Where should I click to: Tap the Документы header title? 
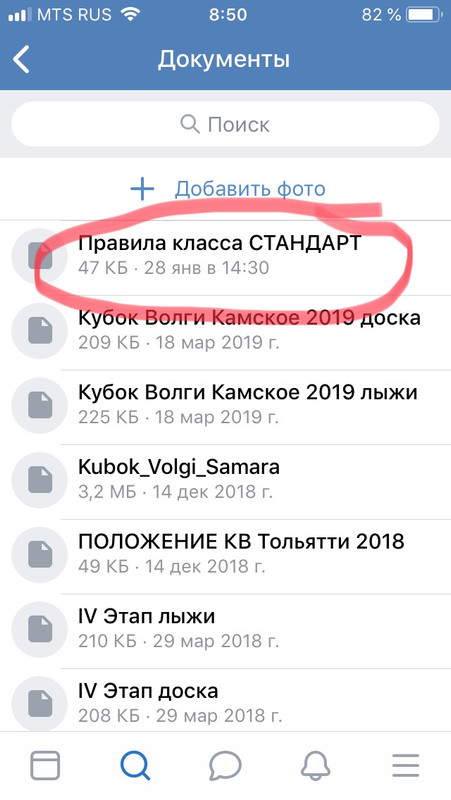[x=223, y=60]
